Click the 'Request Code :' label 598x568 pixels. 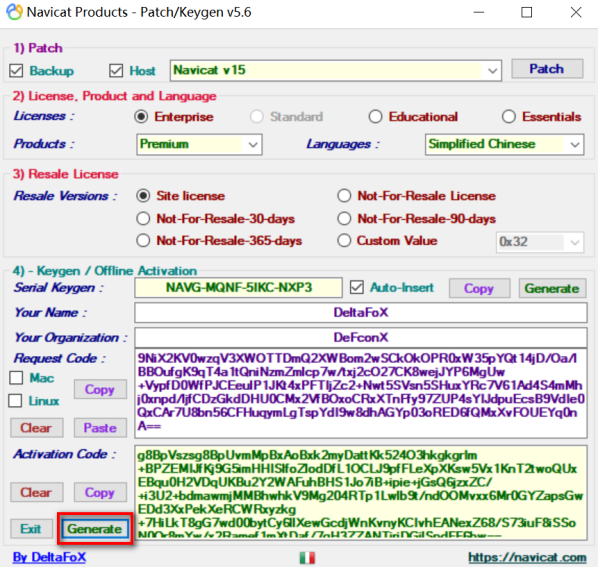(59, 359)
